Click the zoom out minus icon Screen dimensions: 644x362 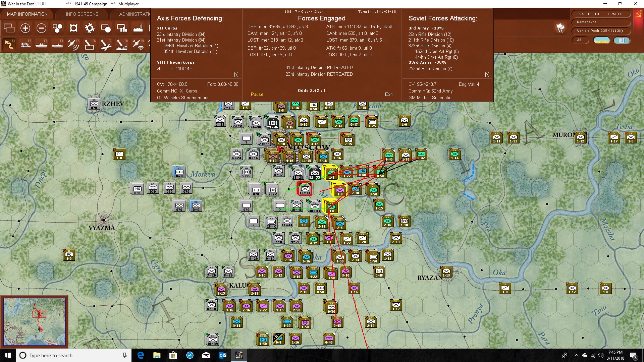[x=41, y=28]
